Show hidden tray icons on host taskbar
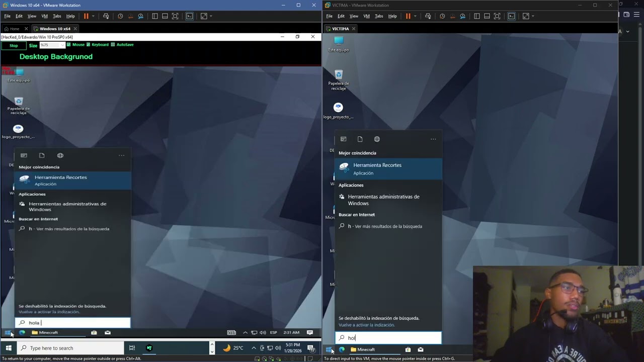 pos(254,348)
